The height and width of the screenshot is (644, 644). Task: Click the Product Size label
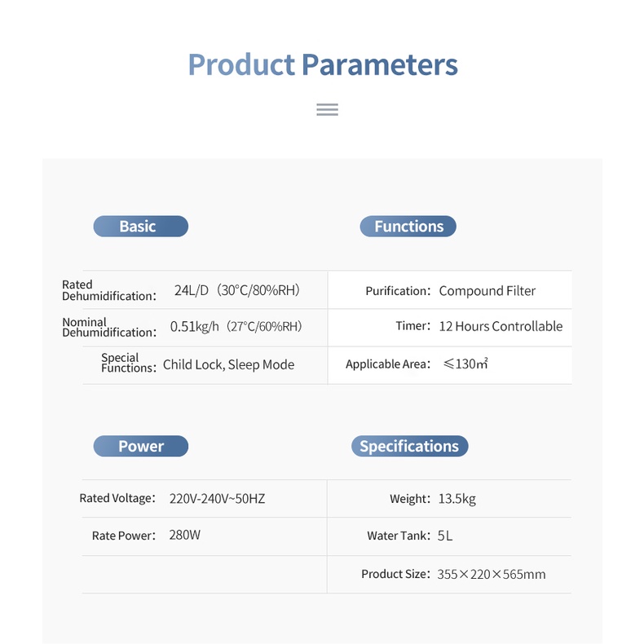coord(395,574)
